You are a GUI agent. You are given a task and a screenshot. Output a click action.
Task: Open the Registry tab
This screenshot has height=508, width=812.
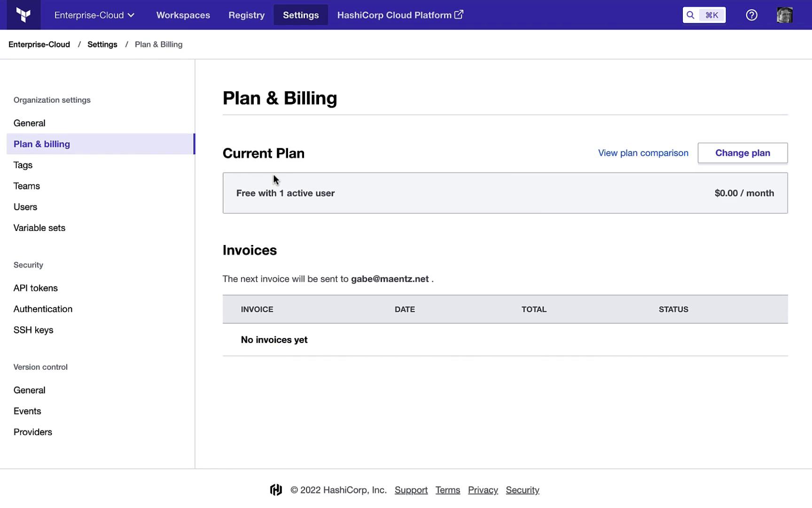click(246, 15)
